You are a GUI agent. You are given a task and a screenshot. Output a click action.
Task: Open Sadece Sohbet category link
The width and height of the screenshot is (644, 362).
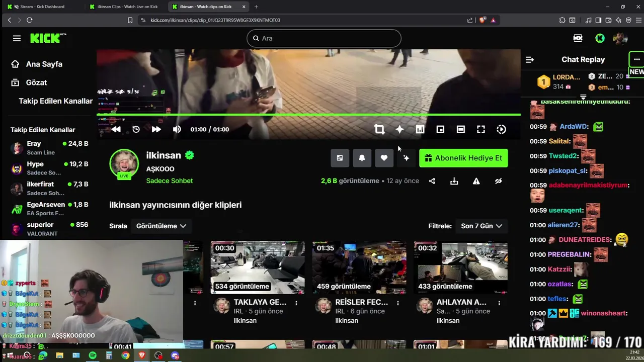pos(170,180)
